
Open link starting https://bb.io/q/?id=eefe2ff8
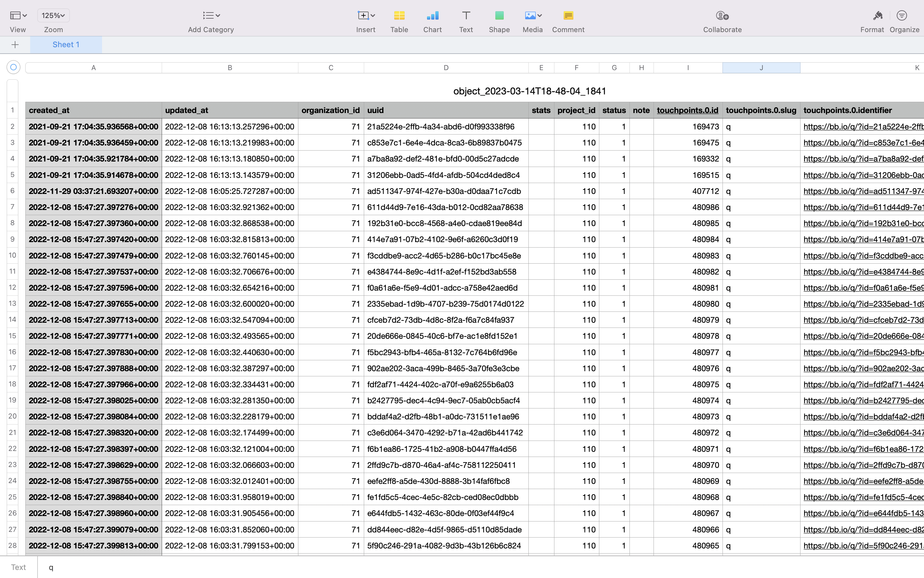click(x=863, y=481)
